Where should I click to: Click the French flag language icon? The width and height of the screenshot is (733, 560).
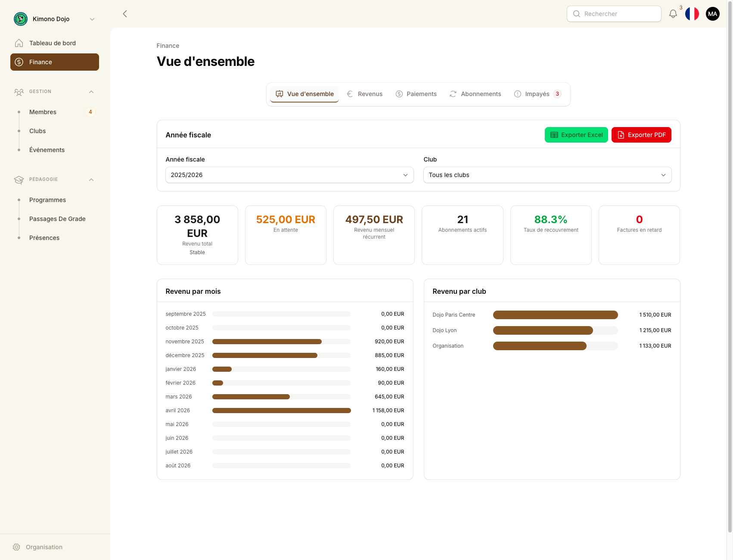pyautogui.click(x=692, y=14)
